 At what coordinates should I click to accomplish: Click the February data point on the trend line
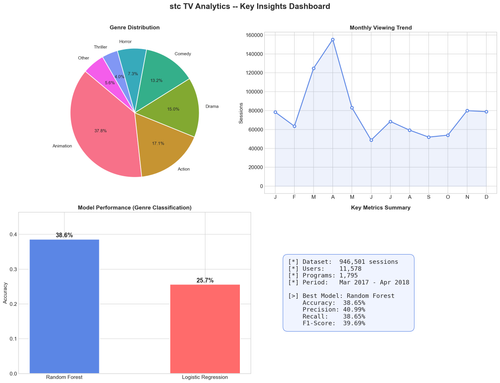(x=294, y=126)
